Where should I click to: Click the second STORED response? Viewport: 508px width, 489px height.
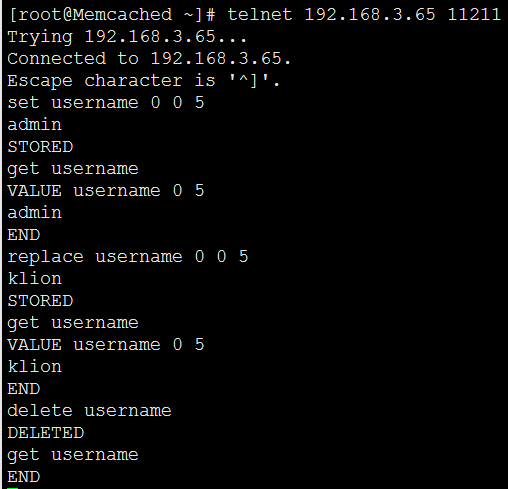coord(40,301)
